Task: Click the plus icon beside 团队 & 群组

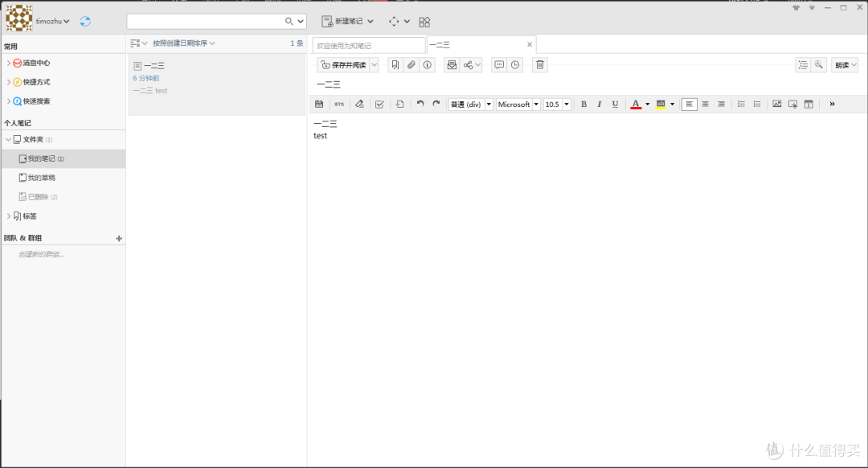Action: 118,238
